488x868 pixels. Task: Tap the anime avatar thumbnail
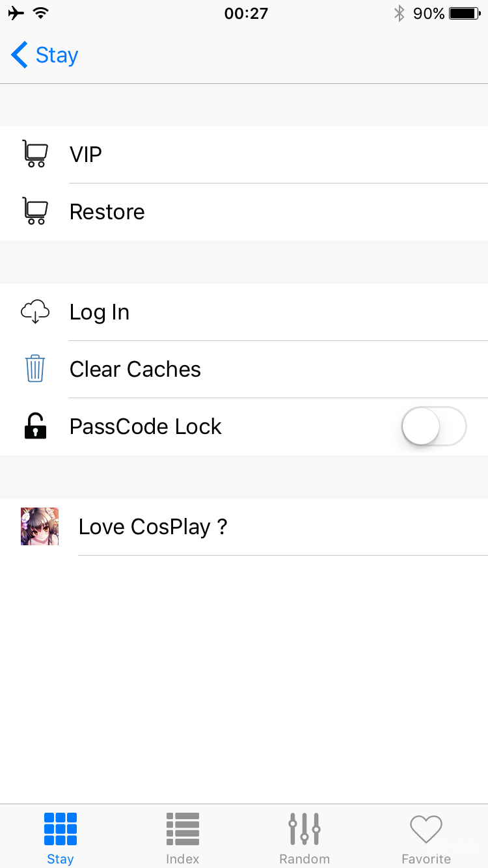40,526
